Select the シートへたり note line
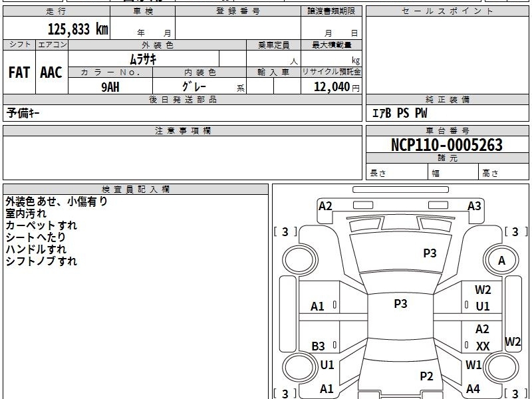 35,237
